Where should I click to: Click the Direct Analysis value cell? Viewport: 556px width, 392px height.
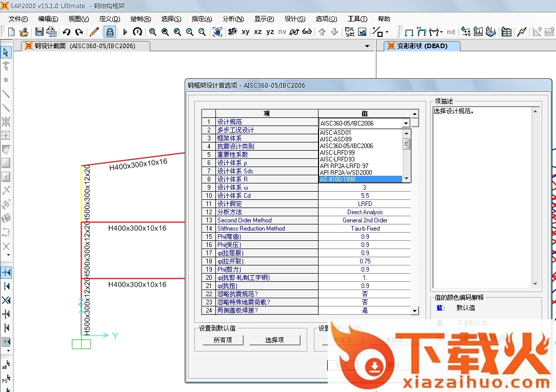365,212
